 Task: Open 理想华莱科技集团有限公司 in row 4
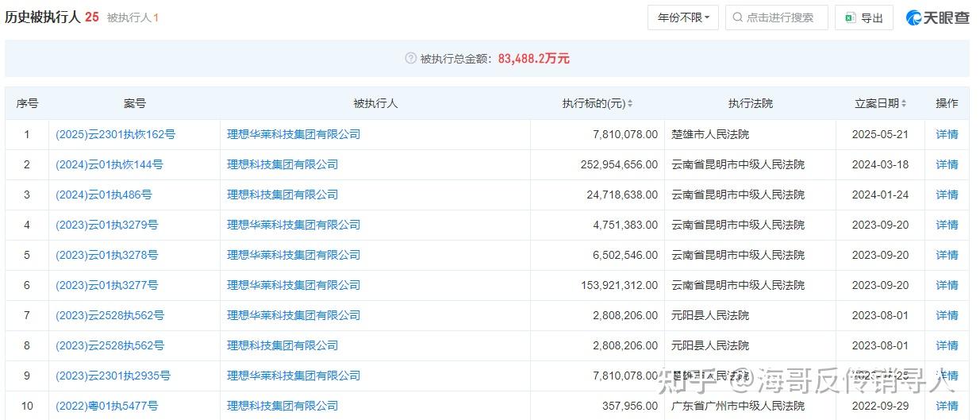point(294,225)
